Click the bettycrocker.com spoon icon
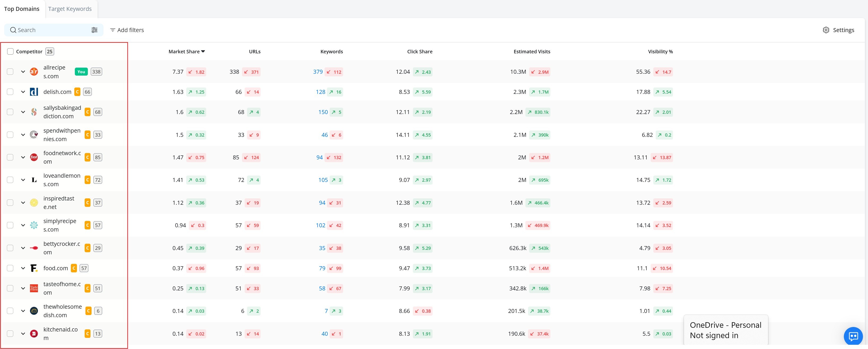The image size is (868, 349). (34, 248)
